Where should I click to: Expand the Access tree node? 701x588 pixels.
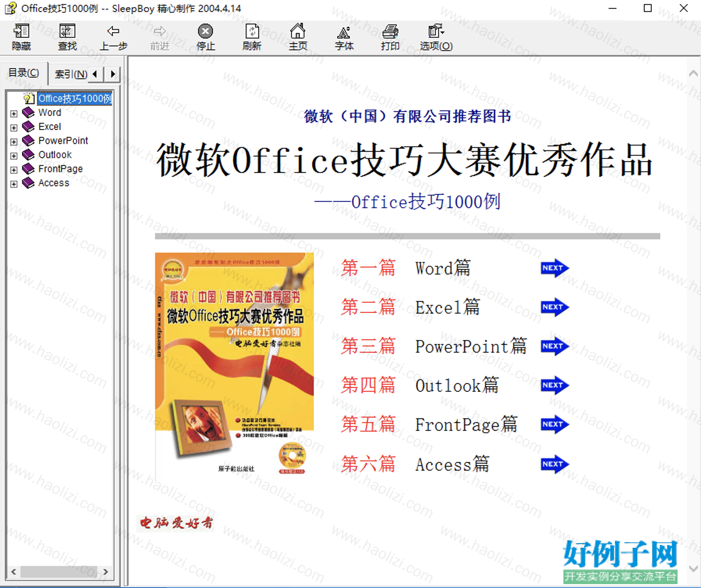pos(14,184)
